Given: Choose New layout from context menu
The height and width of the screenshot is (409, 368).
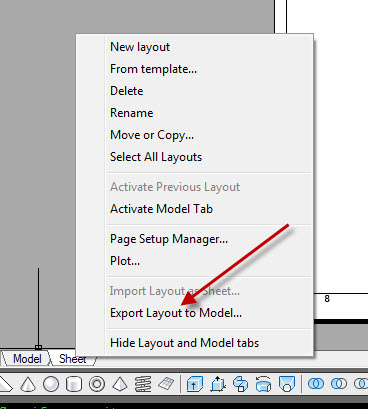Looking at the screenshot, I should coord(209,47).
